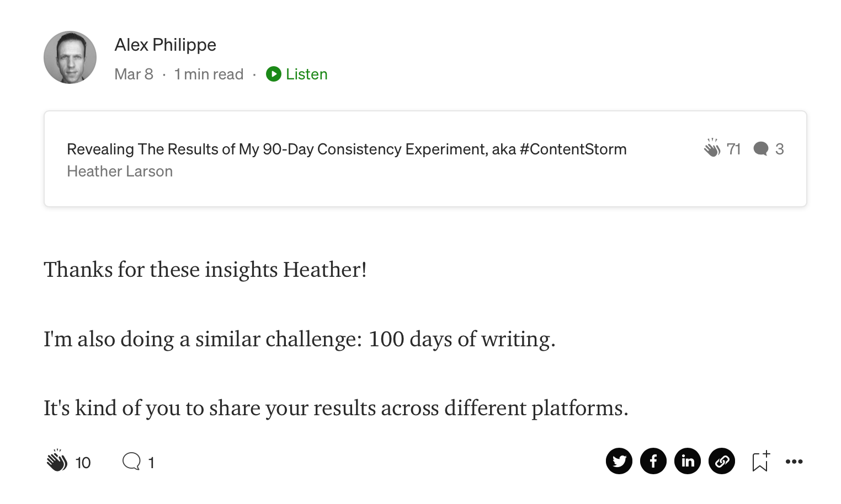Bookmark this response to a list
This screenshot has height=504, width=841.
(x=761, y=461)
